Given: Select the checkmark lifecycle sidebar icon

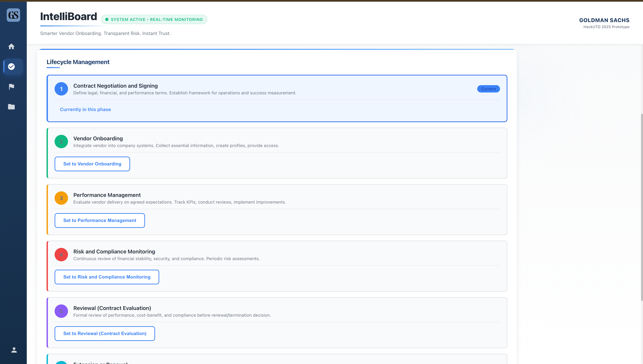Looking at the screenshot, I should 11,67.
